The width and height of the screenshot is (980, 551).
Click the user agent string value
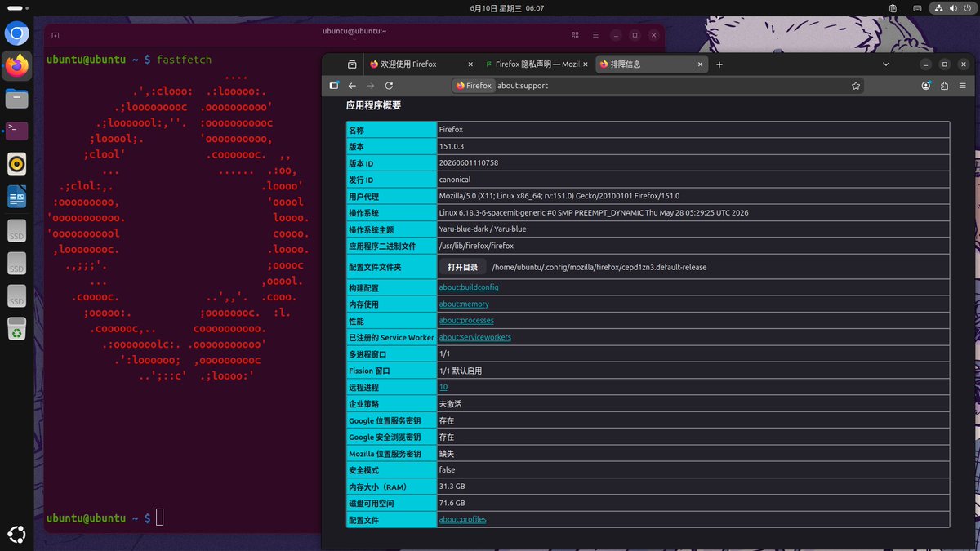coord(559,196)
